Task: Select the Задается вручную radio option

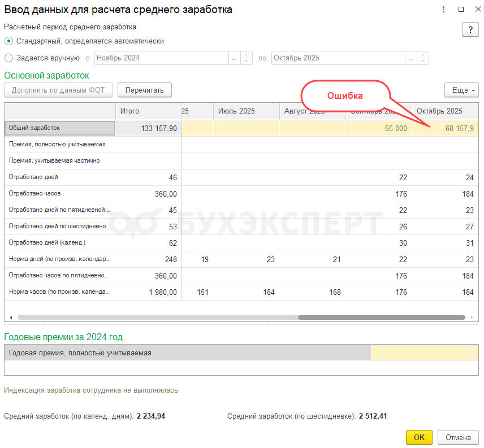Action: [x=8, y=58]
